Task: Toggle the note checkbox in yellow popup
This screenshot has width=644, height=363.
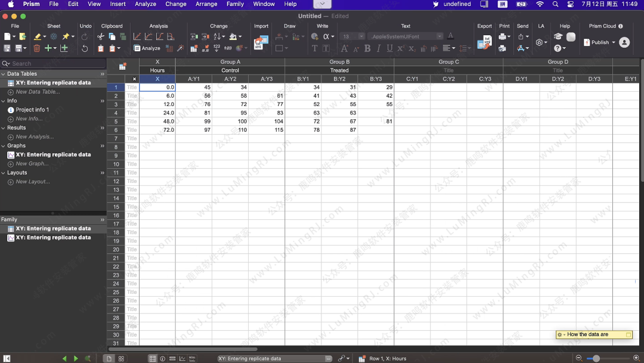Action: (x=628, y=335)
